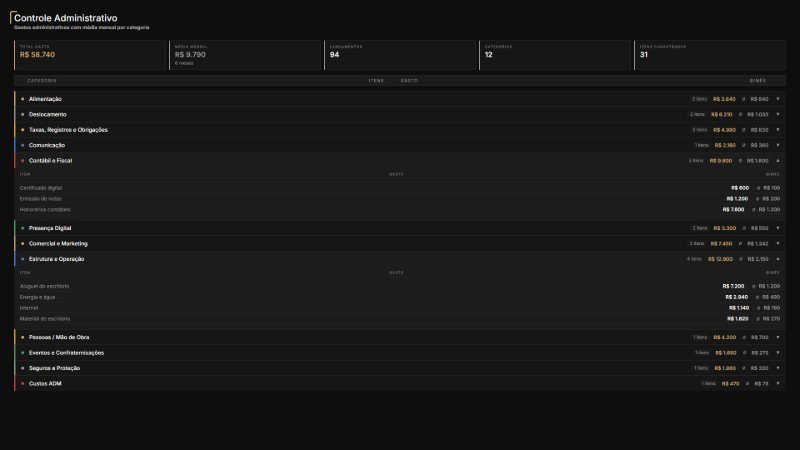Select the Aluguel do escritório item
The image size is (800, 450).
pyautogui.click(x=400, y=286)
